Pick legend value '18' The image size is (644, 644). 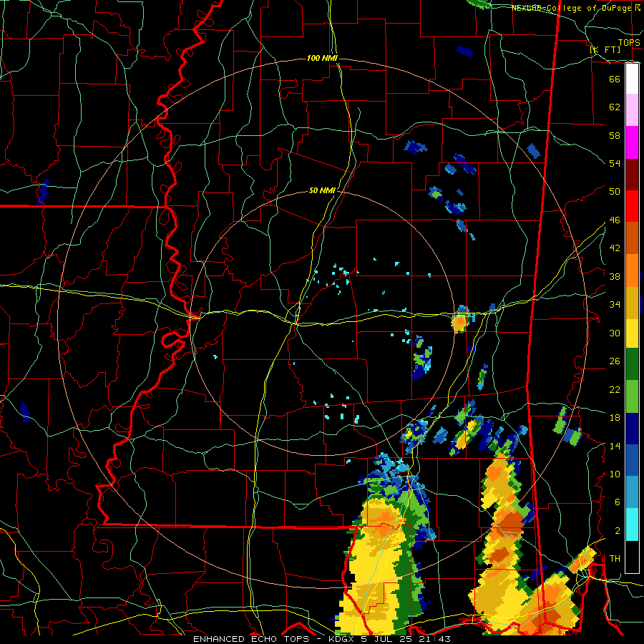615,418
